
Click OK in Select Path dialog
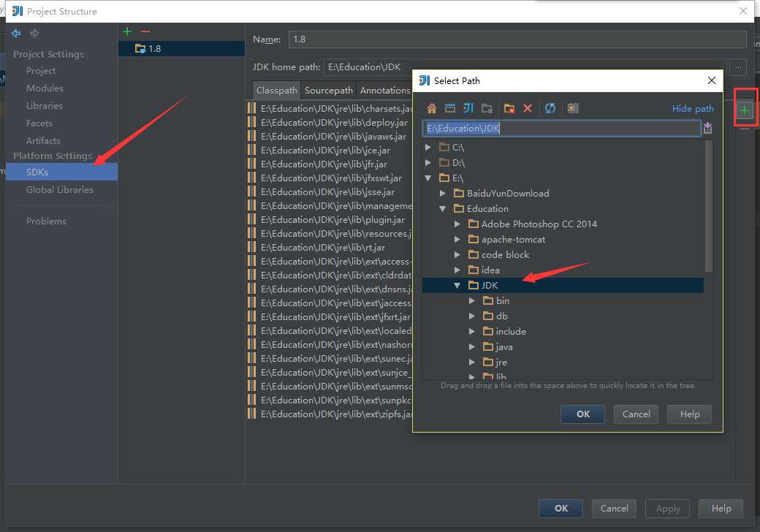tap(582, 414)
